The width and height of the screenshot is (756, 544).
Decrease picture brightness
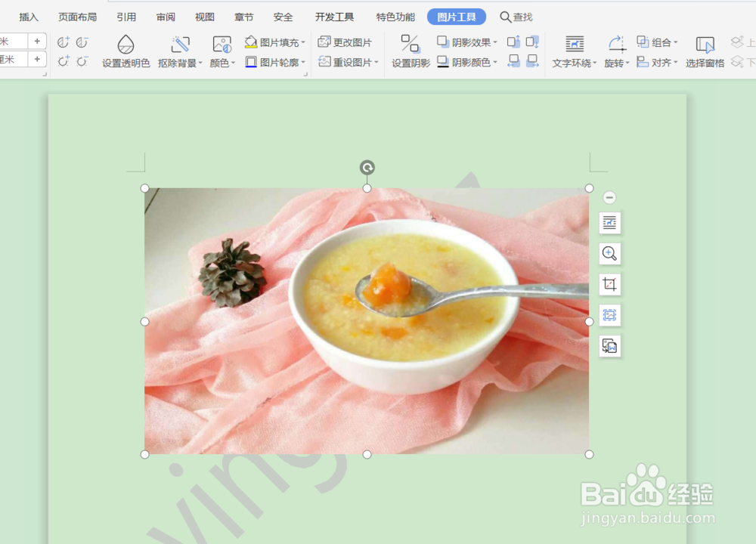click(x=82, y=61)
